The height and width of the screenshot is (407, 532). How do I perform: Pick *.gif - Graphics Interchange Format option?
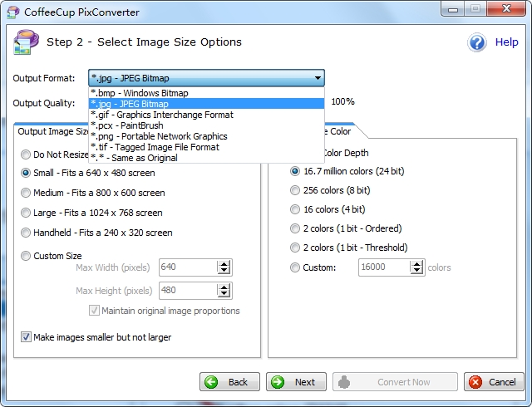[x=161, y=115]
